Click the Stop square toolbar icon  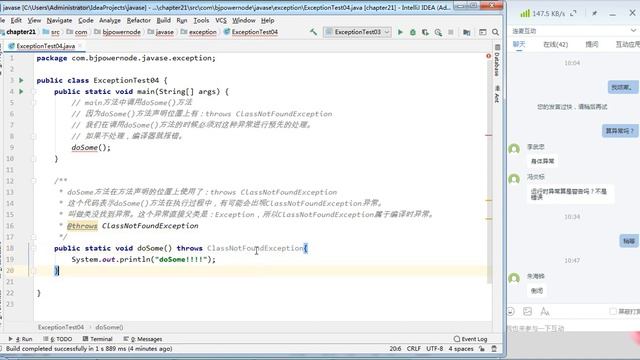coord(451,32)
